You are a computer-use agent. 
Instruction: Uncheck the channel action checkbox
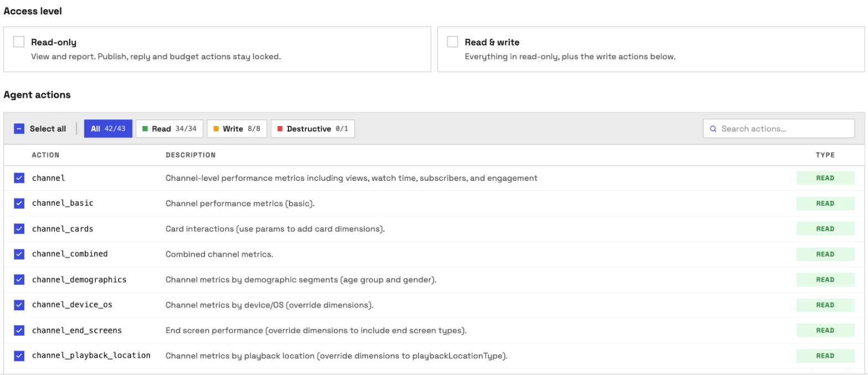coord(19,178)
